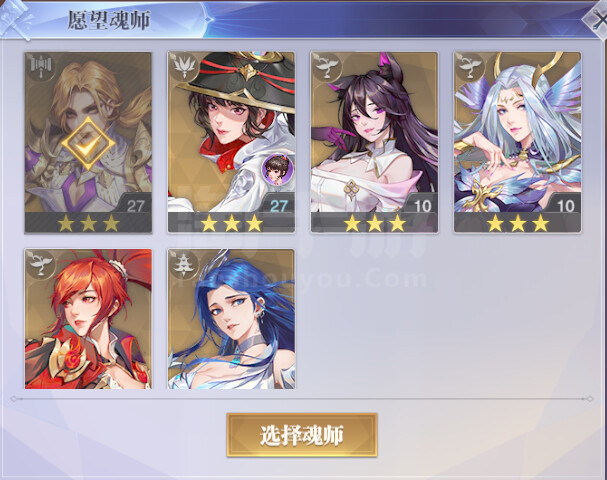The width and height of the screenshot is (607, 480).
Task: Click the three-star rating under cat-ear character
Action: [374, 223]
